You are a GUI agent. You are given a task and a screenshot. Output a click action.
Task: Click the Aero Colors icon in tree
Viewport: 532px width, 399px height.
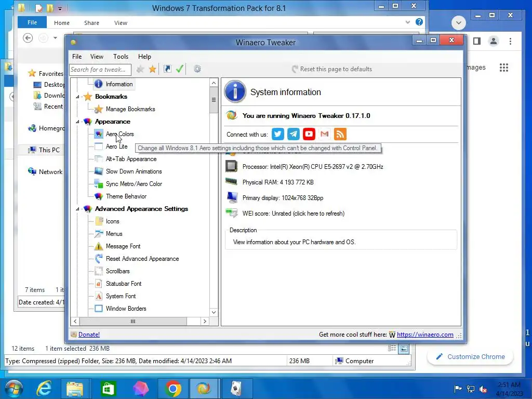pos(99,134)
